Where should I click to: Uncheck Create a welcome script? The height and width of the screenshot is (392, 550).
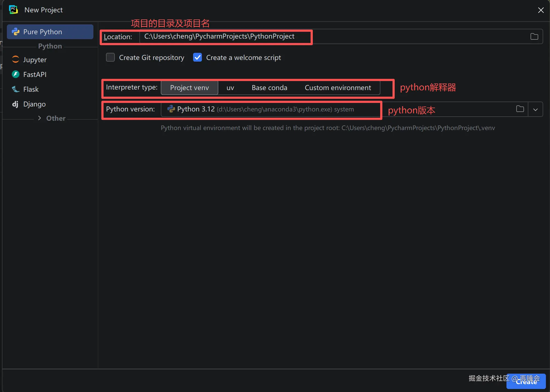[x=197, y=57]
